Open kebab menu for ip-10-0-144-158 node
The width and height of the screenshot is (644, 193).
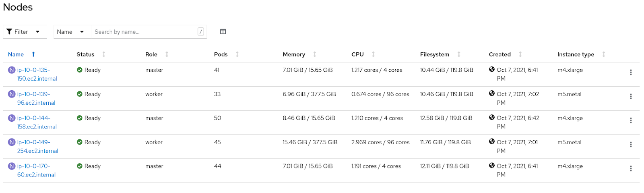click(631, 120)
